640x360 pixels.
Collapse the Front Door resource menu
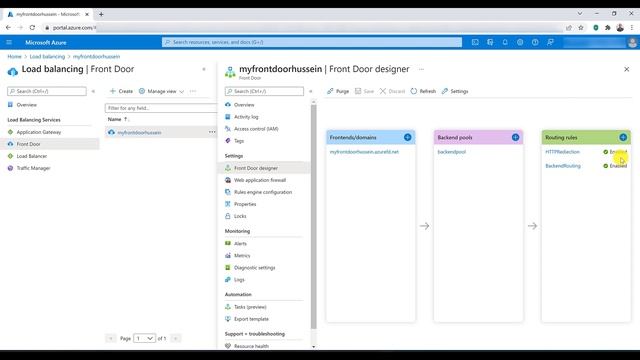[311, 91]
